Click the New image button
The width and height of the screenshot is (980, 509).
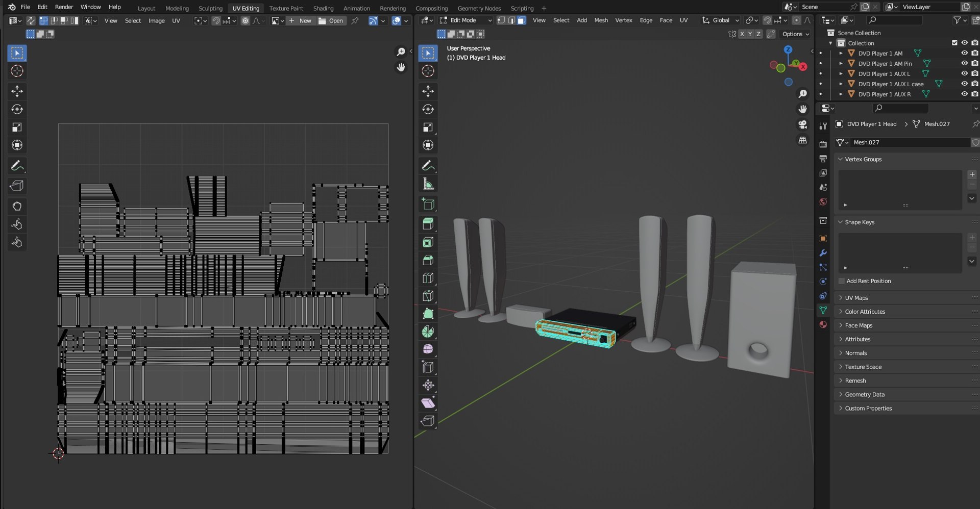(300, 21)
